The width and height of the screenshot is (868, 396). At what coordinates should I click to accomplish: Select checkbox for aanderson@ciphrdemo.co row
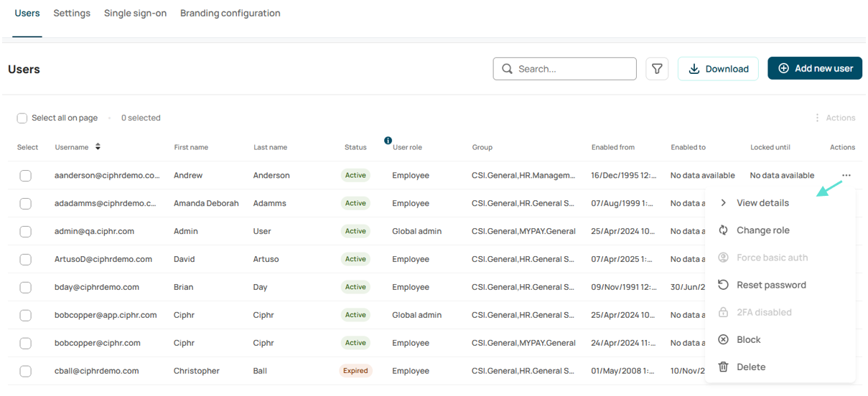[x=25, y=175]
